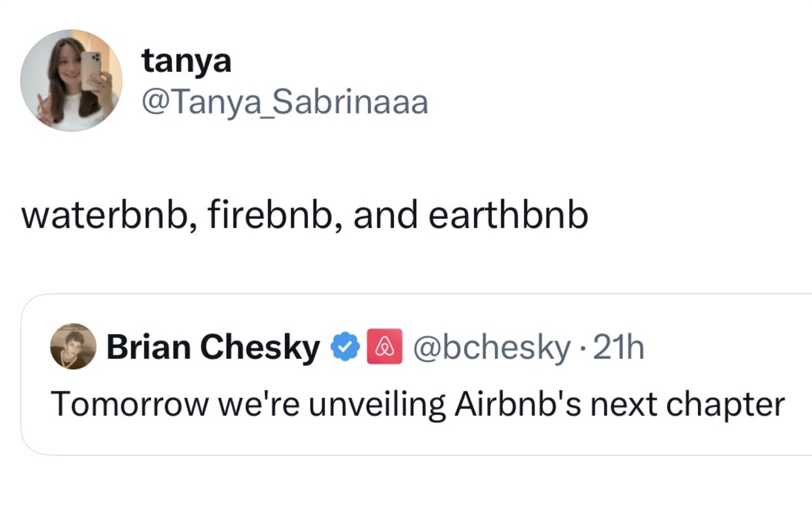
Task: Click tanya's profile picture
Action: pos(71,81)
